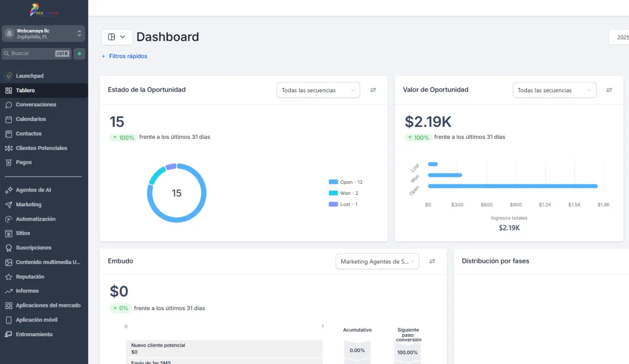Open filter settings icon on Embudo card

(x=432, y=261)
